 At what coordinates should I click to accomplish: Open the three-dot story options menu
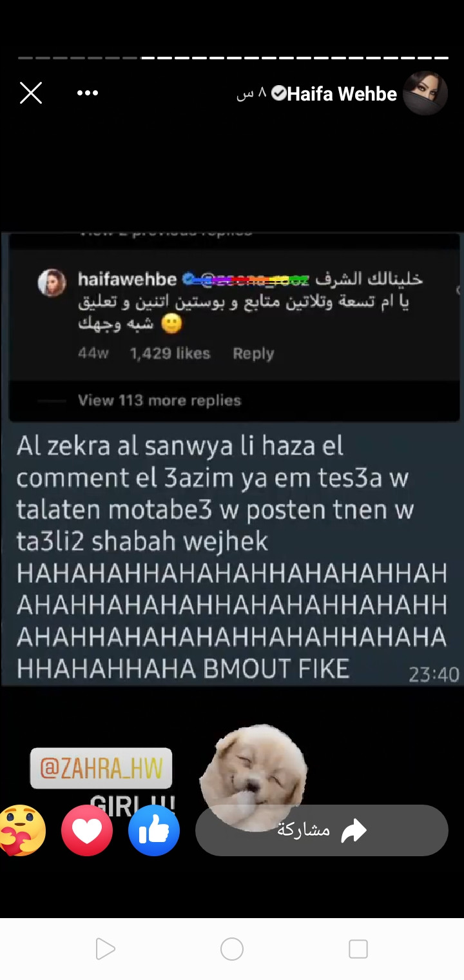coord(88,93)
